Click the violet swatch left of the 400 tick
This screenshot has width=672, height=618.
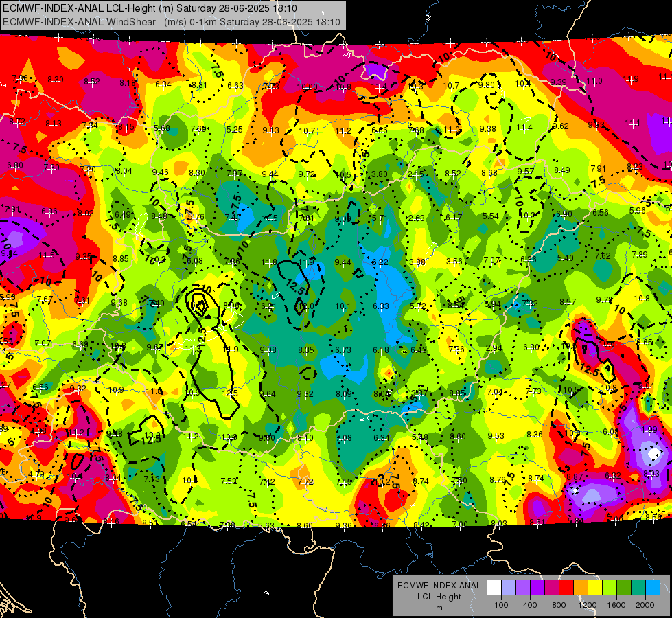[x=523, y=588]
